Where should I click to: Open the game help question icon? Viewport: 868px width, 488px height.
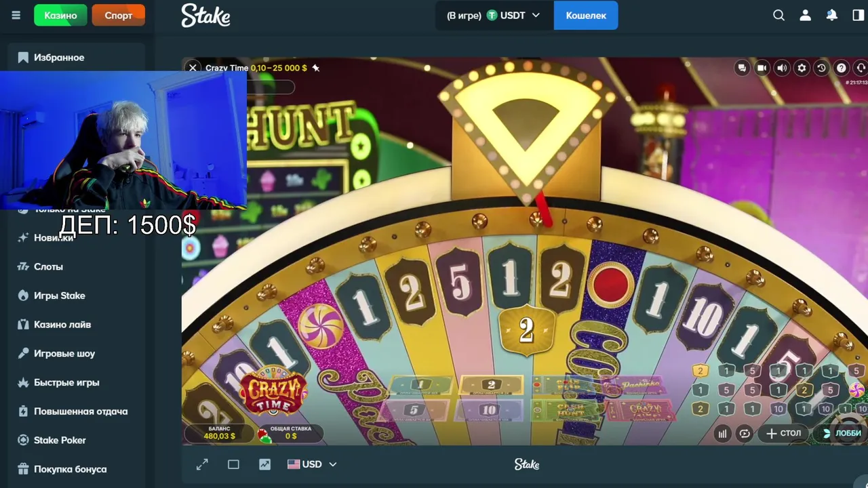(841, 68)
